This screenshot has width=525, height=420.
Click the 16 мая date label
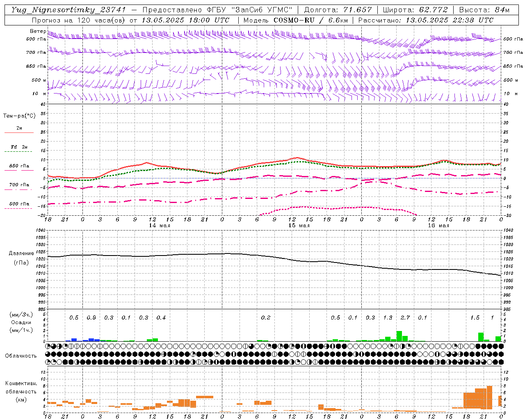pos(438,226)
